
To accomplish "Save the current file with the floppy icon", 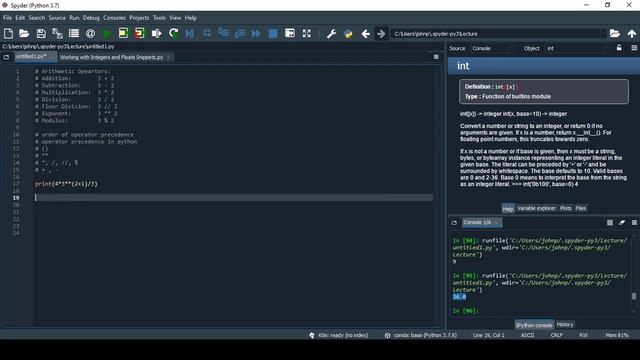I will [41, 33].
